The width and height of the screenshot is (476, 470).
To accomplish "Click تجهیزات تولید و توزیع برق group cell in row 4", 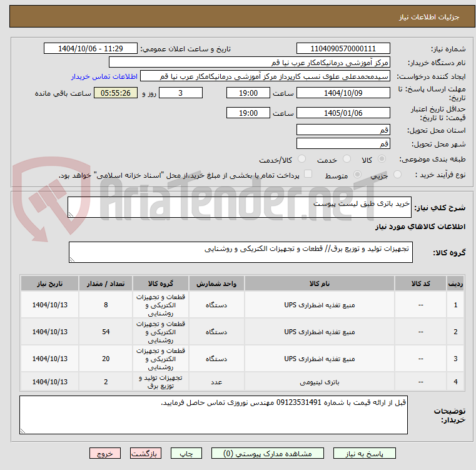I will [x=161, y=382].
